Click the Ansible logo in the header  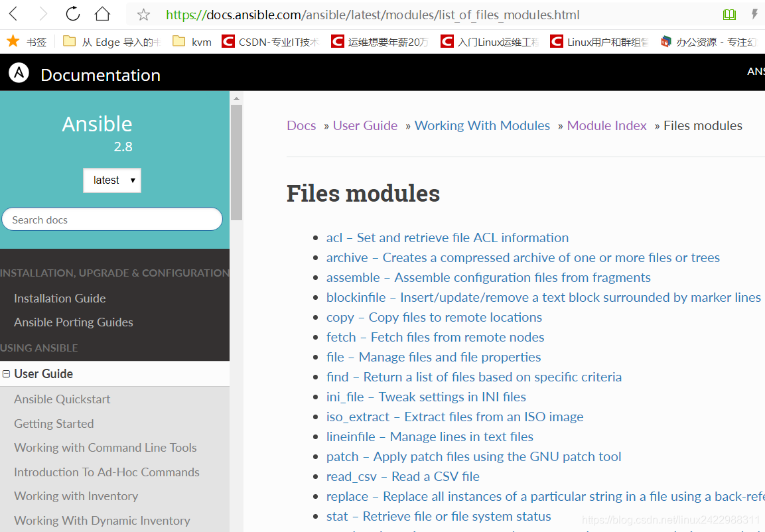19,73
